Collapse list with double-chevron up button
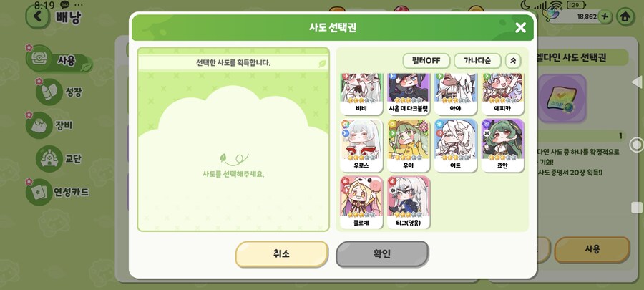Image resolution: width=644 pixels, height=290 pixels. coord(512,61)
